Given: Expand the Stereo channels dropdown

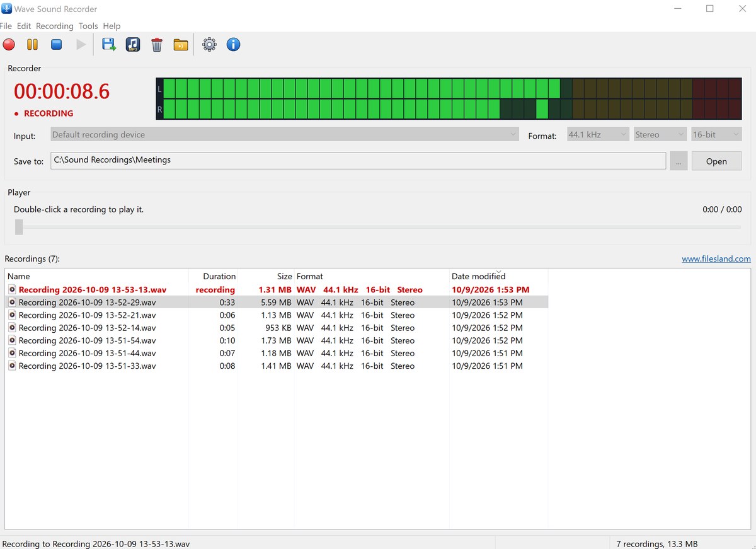Looking at the screenshot, I should click(x=660, y=134).
